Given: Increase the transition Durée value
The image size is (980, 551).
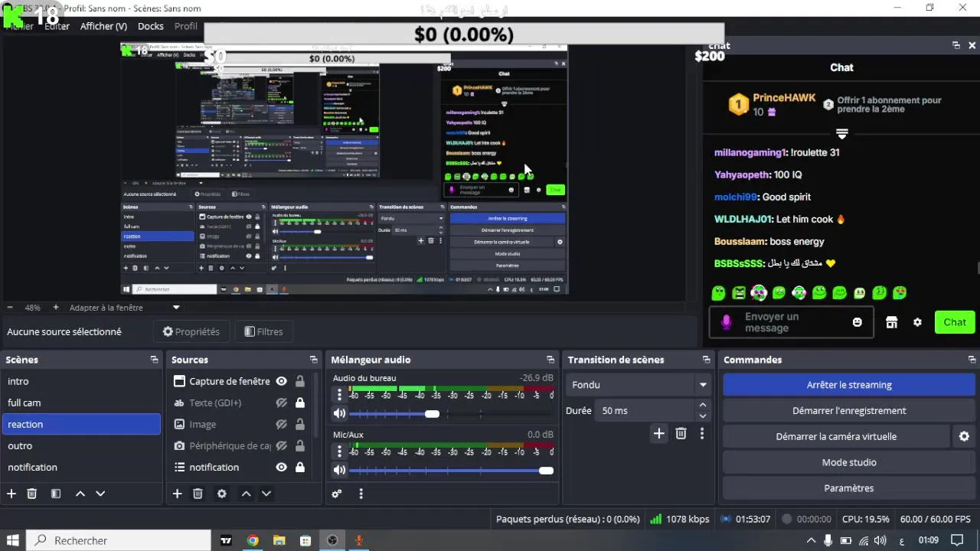Looking at the screenshot, I should pos(703,405).
